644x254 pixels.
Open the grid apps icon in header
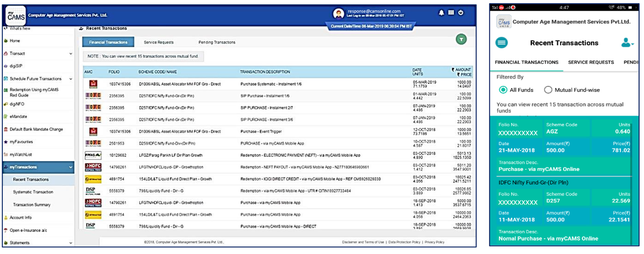tap(451, 12)
